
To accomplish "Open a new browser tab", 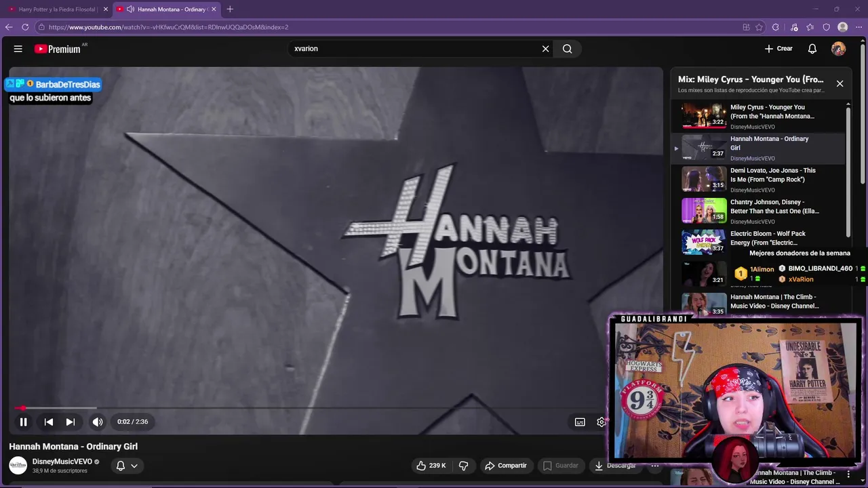I will (230, 9).
